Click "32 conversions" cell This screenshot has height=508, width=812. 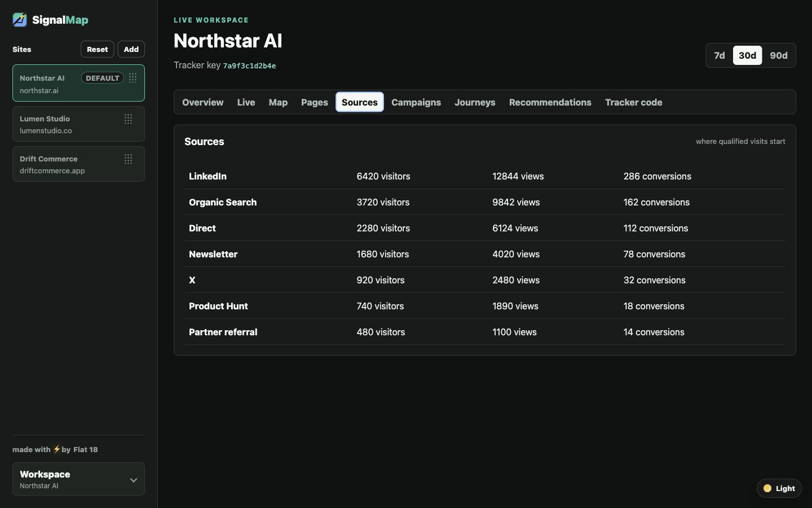[655, 280]
